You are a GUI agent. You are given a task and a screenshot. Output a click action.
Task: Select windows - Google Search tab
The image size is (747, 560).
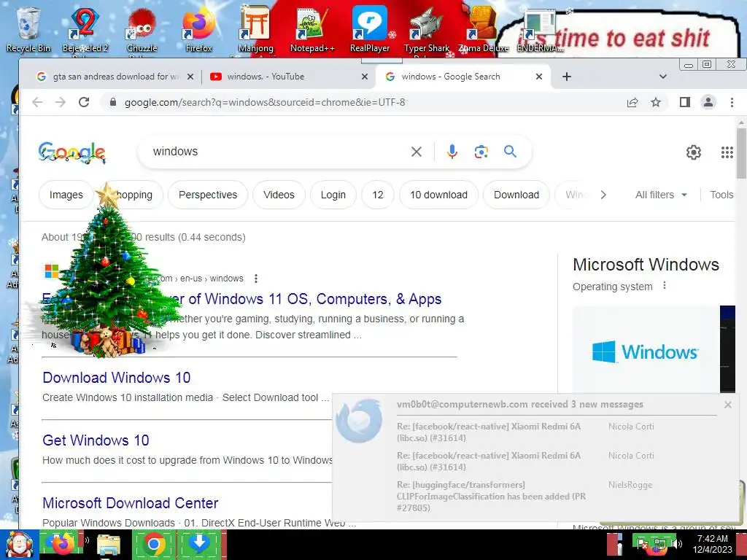click(462, 77)
